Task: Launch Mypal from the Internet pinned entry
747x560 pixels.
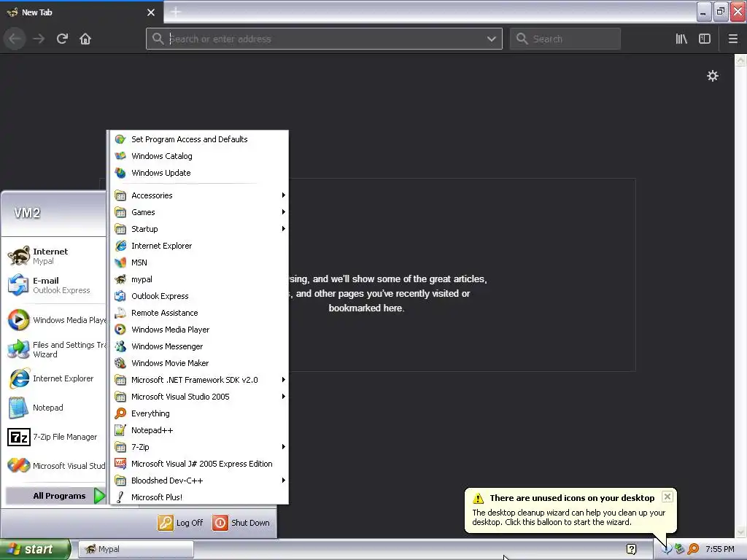Action: [53, 256]
